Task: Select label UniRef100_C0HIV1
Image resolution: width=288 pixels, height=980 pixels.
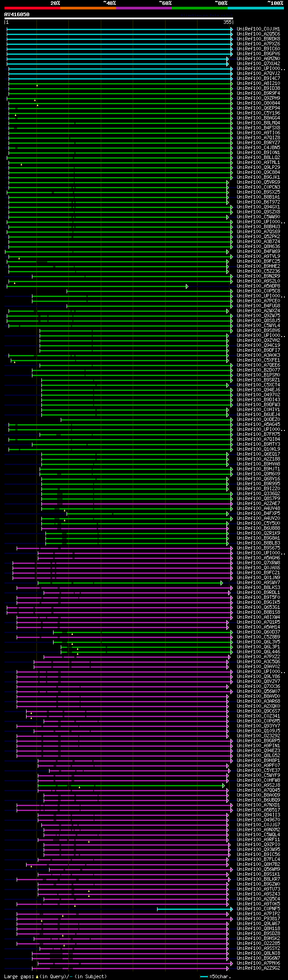Action: (x=258, y=409)
